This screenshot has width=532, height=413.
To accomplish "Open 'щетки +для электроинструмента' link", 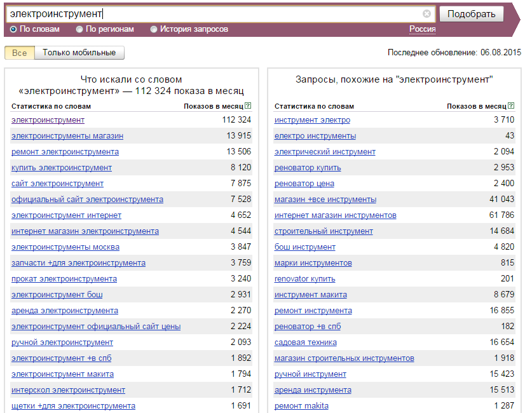I will click(73, 406).
